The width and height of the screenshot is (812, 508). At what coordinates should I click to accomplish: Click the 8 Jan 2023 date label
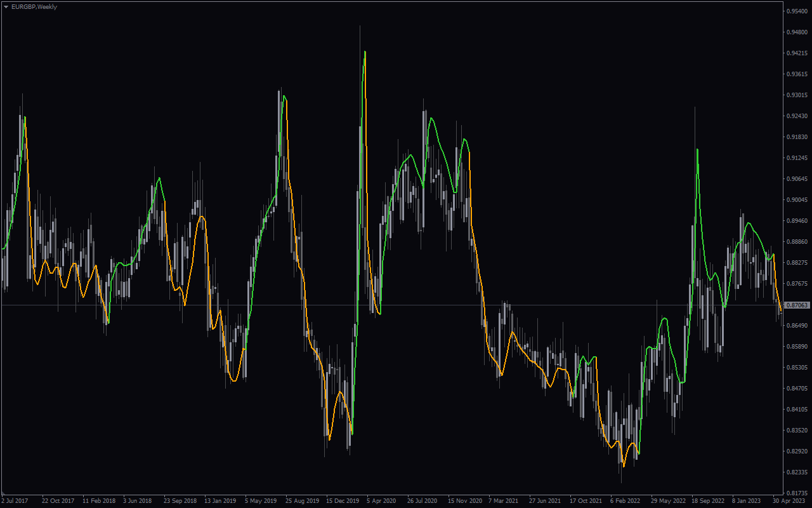pyautogui.click(x=747, y=501)
